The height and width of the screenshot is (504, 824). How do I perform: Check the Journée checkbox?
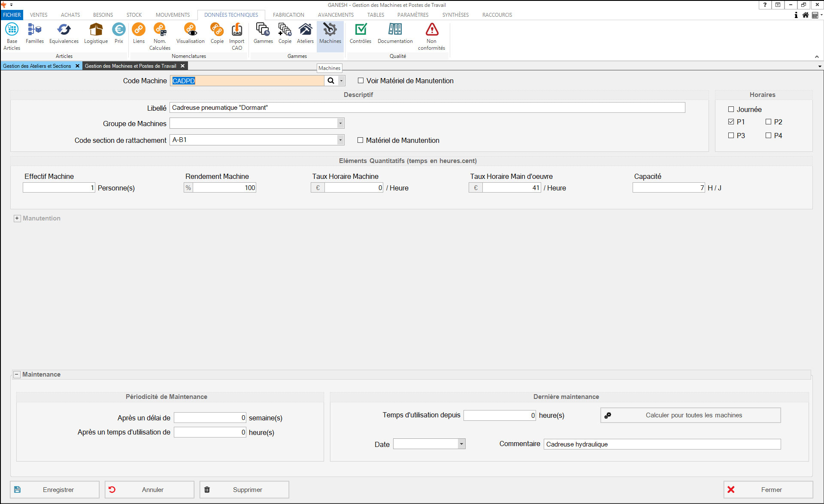point(731,109)
